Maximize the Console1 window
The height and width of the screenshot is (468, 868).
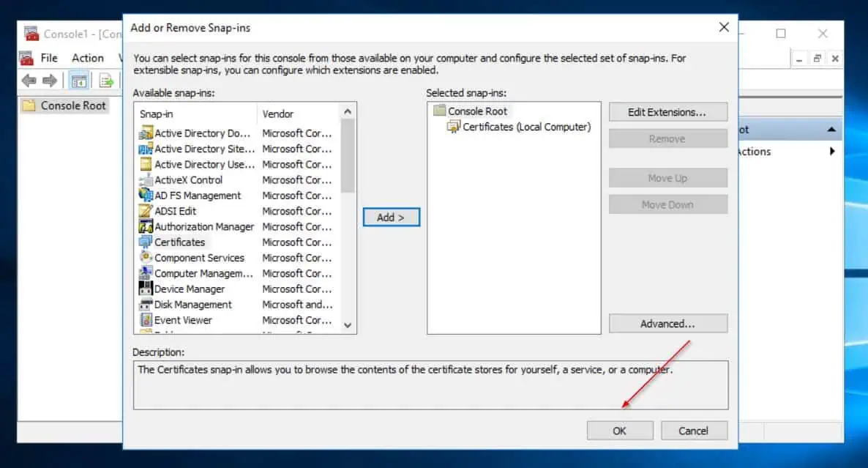(x=780, y=34)
